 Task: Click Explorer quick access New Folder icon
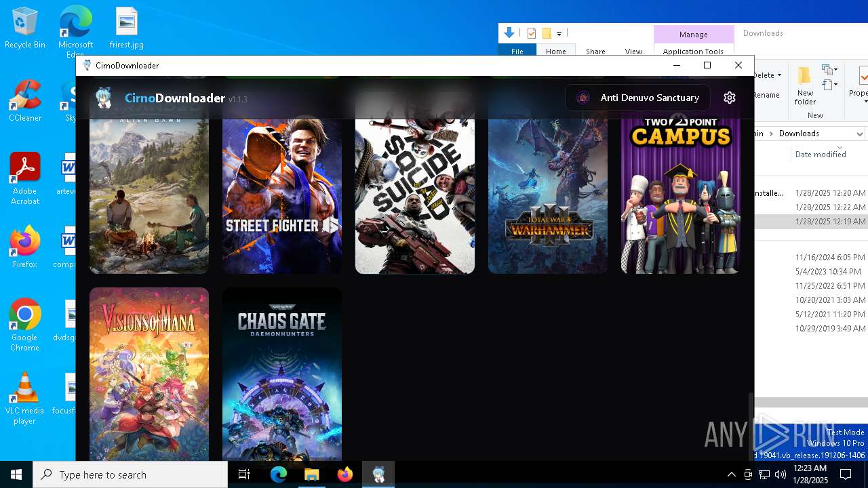(x=546, y=33)
